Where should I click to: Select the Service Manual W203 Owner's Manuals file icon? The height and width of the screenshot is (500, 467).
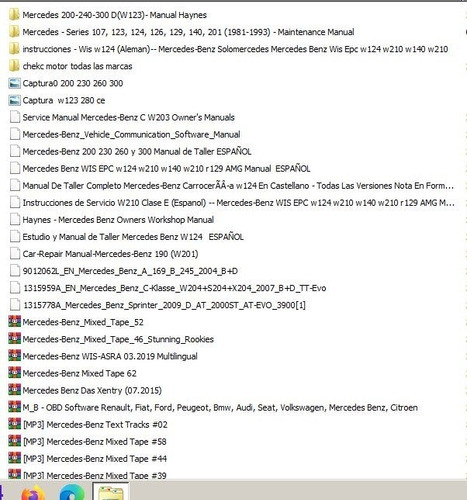(x=15, y=117)
